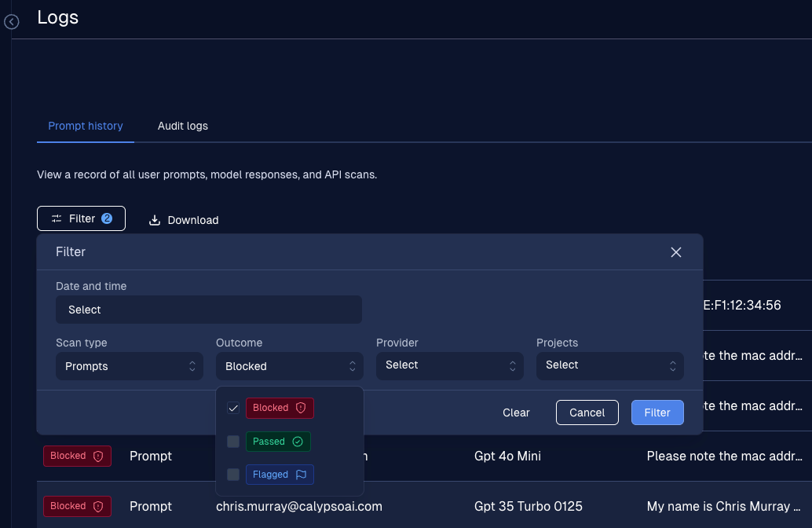Open the Date and time Select field
Viewport: 812px width, 528px height.
click(x=209, y=310)
